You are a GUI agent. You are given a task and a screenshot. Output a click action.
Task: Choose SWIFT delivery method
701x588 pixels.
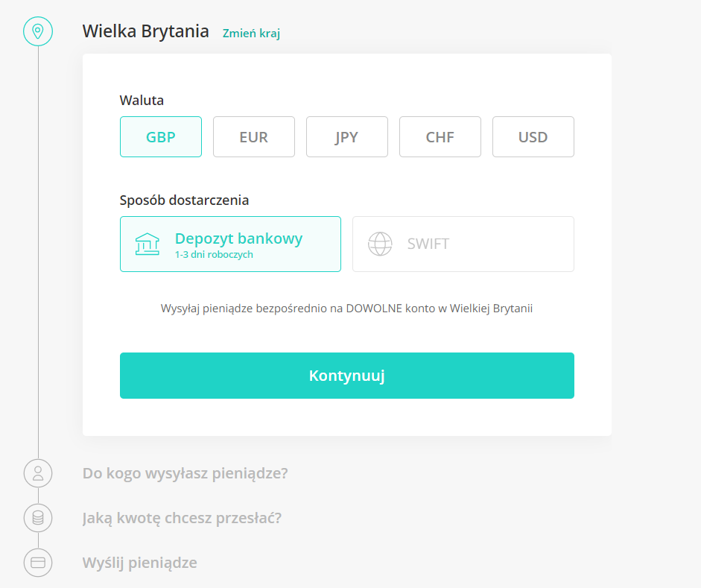[463, 244]
